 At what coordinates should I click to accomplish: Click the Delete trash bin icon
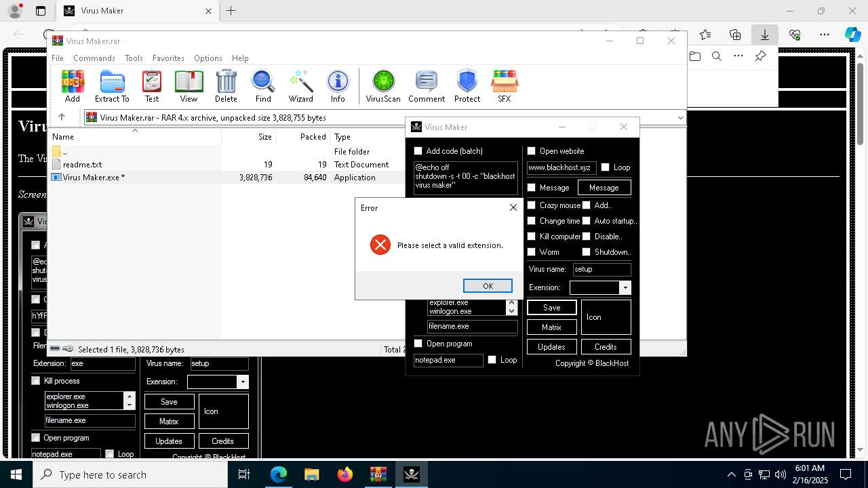point(226,86)
